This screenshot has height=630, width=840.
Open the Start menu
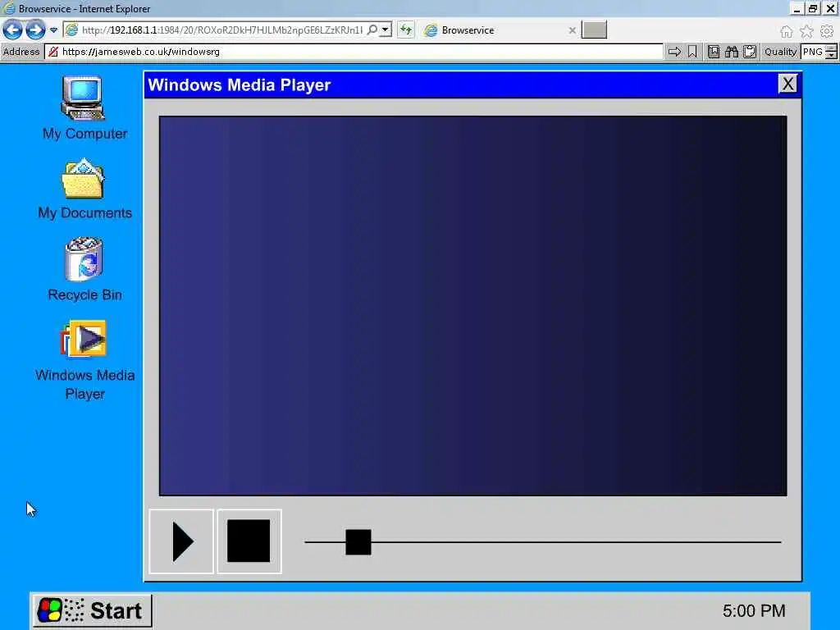click(92, 610)
